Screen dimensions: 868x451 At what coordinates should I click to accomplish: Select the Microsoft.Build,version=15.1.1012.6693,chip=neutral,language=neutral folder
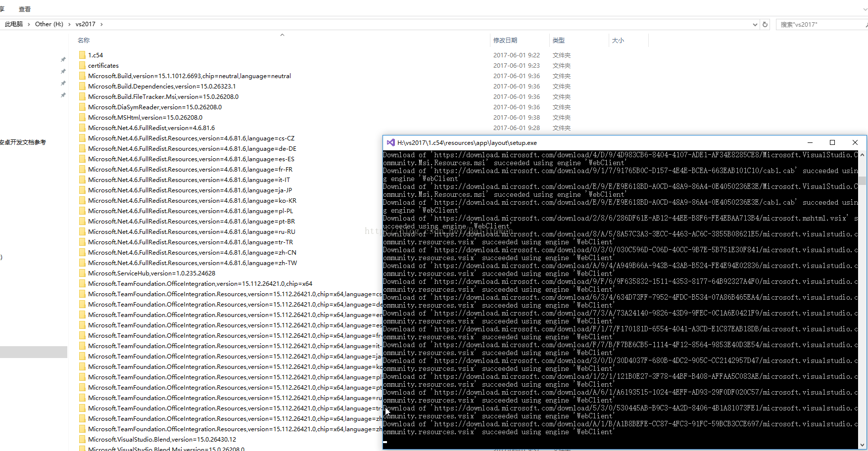190,76
